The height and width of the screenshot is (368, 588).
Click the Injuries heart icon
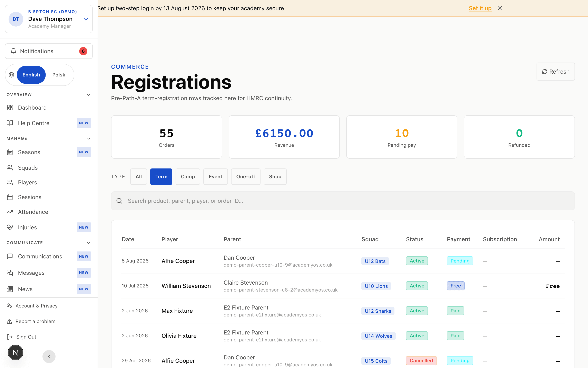pyautogui.click(x=10, y=227)
